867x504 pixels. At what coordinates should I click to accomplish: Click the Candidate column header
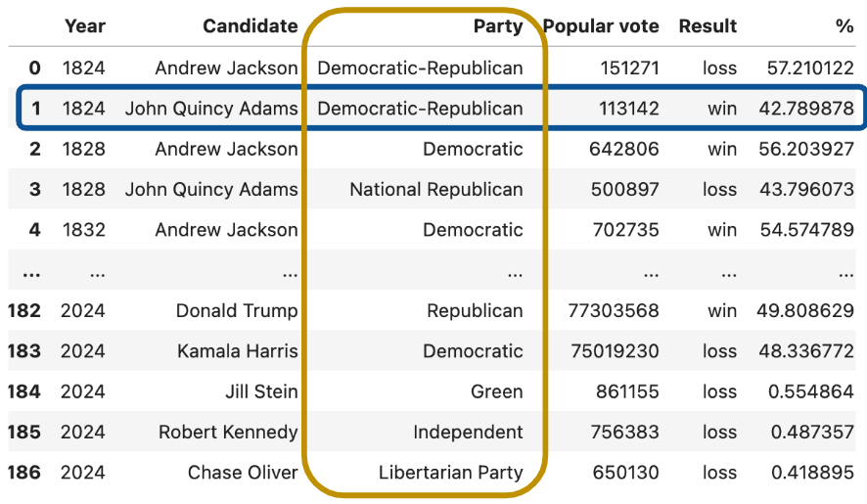250,26
